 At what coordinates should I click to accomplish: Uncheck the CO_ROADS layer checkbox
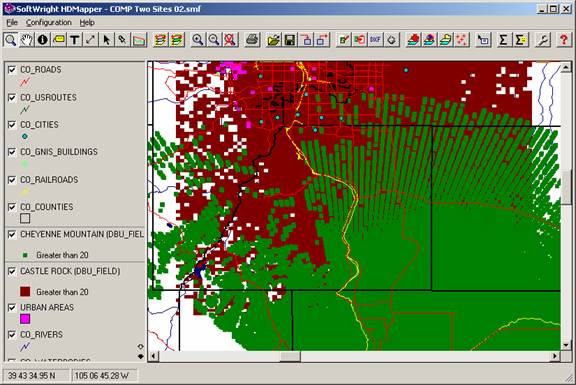(12, 70)
